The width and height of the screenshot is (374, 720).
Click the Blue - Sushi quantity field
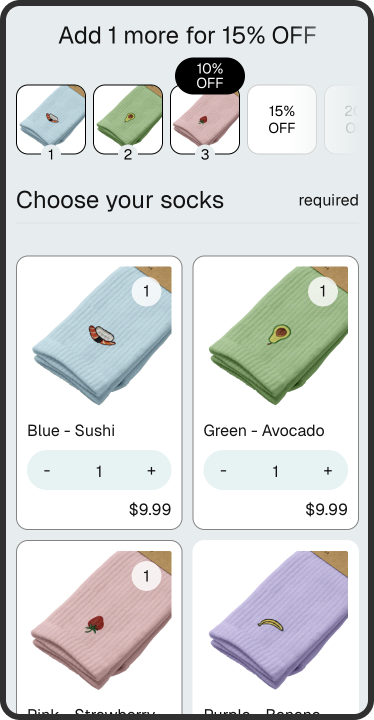(x=99, y=471)
